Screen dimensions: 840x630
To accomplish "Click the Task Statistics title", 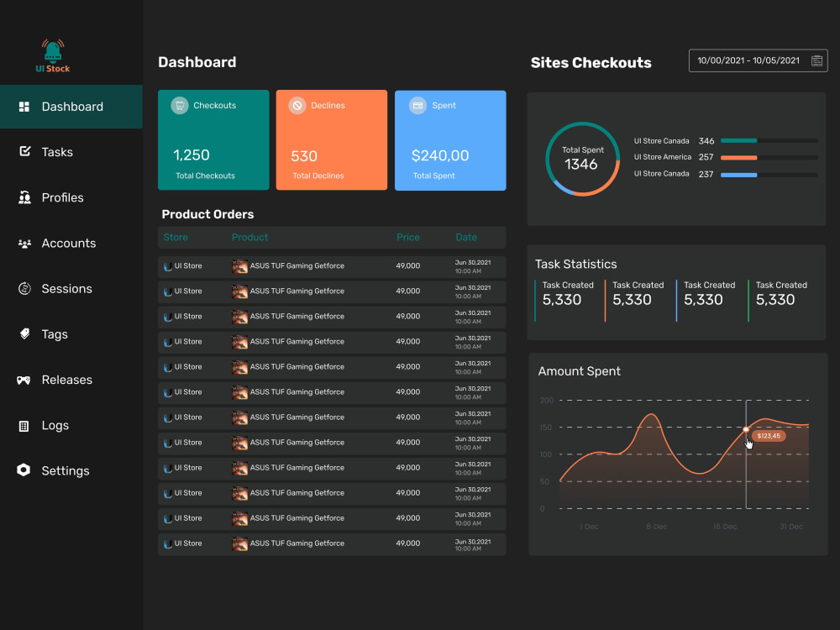I will coord(576,264).
